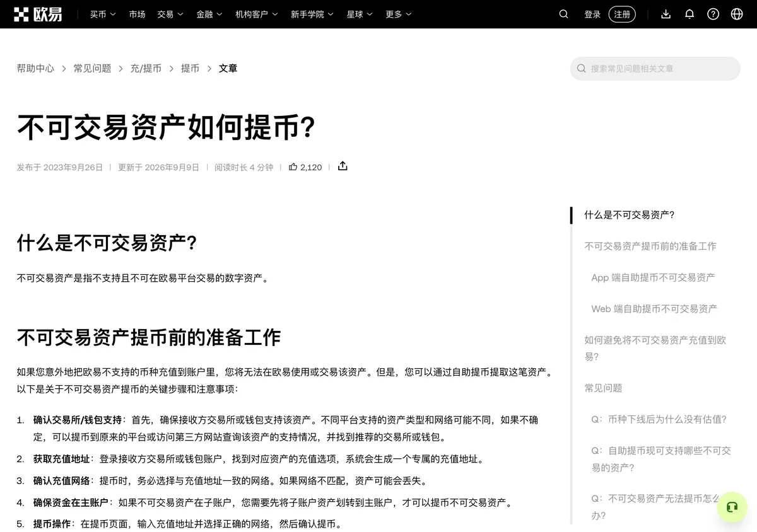757x532 pixels.
Task: Expand the 机构客户 dropdown menu
Action: point(257,14)
